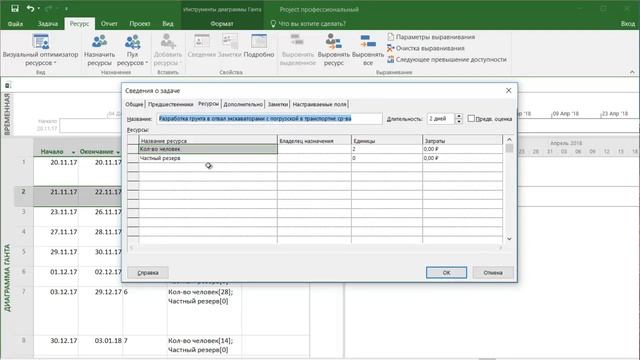This screenshot has width=640, height=360.
Task: Select row 3 start date 23.11.17
Action: (64, 212)
